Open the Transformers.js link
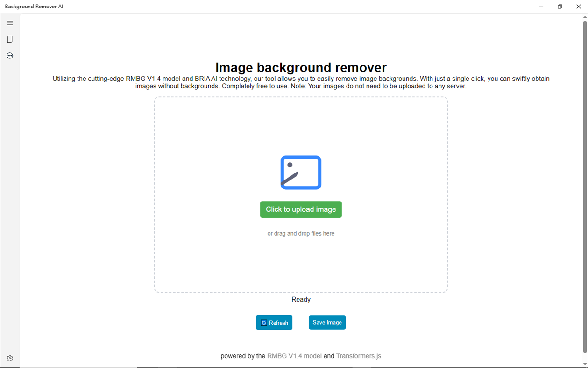Screen dimensions: 588x368 358,356
